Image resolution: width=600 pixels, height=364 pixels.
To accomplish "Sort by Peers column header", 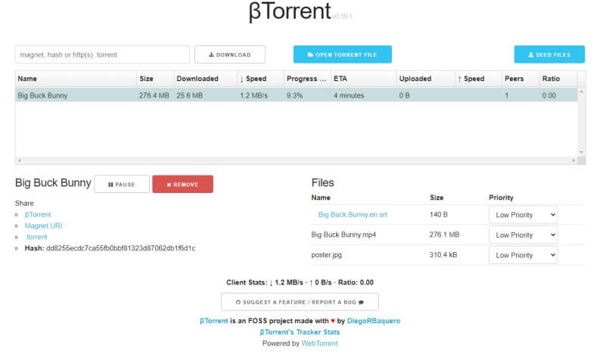I will click(521, 79).
